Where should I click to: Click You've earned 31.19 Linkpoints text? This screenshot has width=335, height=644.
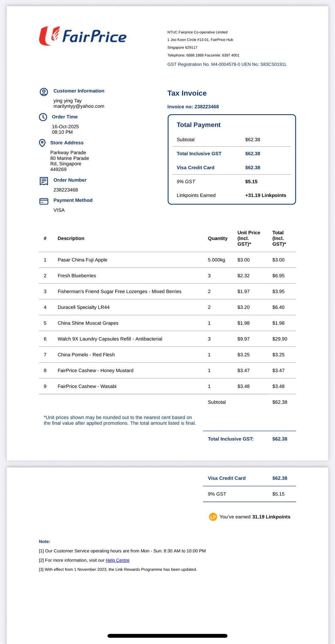(255, 517)
